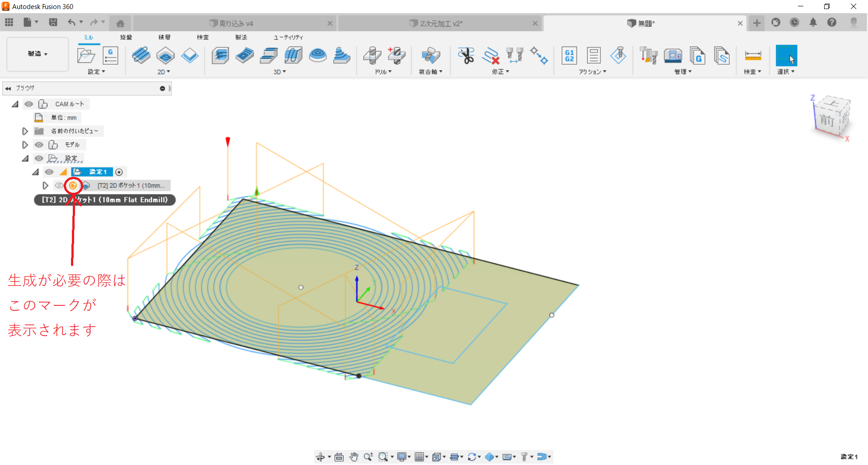Open the 製造 workspace dropdown
868x465 pixels.
coord(38,54)
